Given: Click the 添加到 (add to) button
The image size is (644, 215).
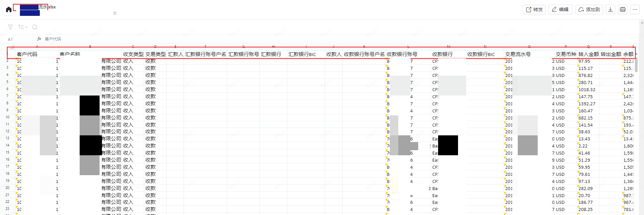Looking at the screenshot, I should pyautogui.click(x=589, y=9).
